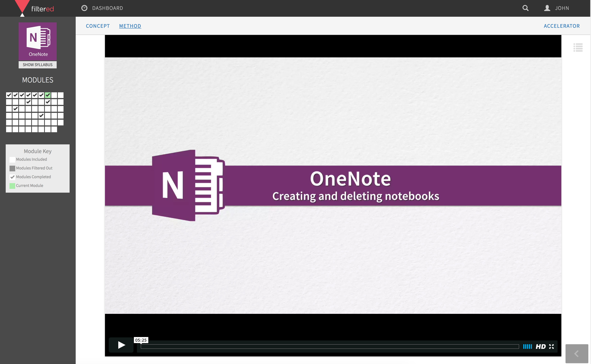The width and height of the screenshot is (591, 364).
Task: Open the search tool in the header
Action: 526,8
